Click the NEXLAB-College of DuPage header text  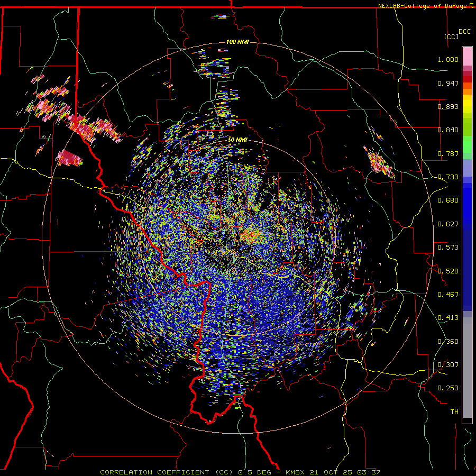point(424,6)
